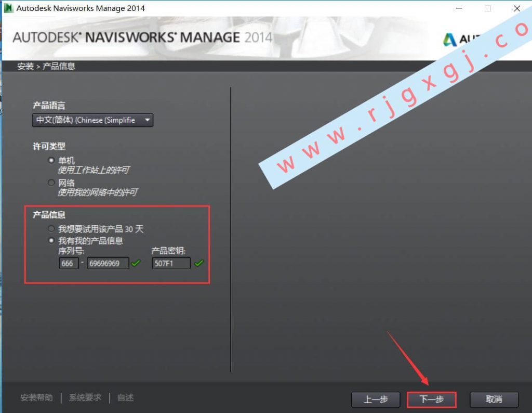Click the 取消 cancel button
Image resolution: width=532 pixels, height=413 pixels.
pyautogui.click(x=494, y=399)
